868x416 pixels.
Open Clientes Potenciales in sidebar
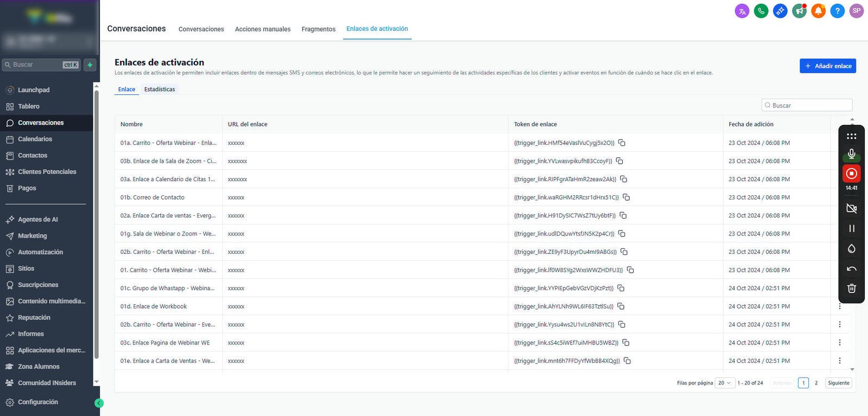(x=47, y=172)
